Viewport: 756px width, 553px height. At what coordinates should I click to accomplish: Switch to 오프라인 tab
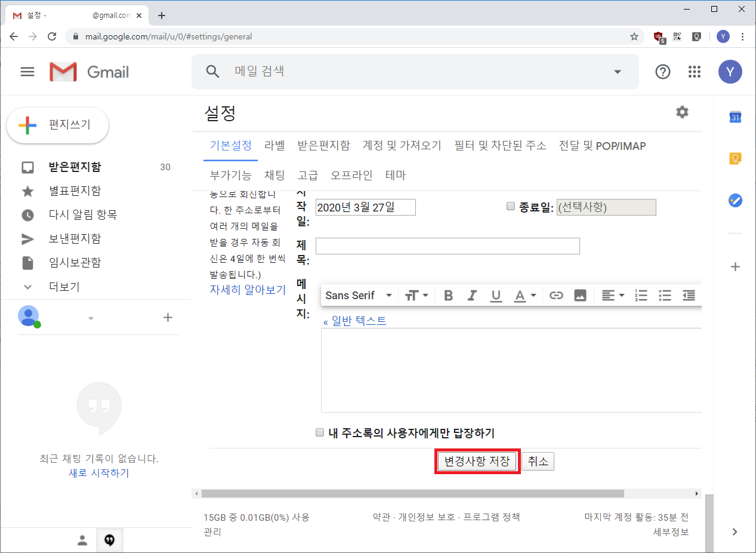coord(351,175)
